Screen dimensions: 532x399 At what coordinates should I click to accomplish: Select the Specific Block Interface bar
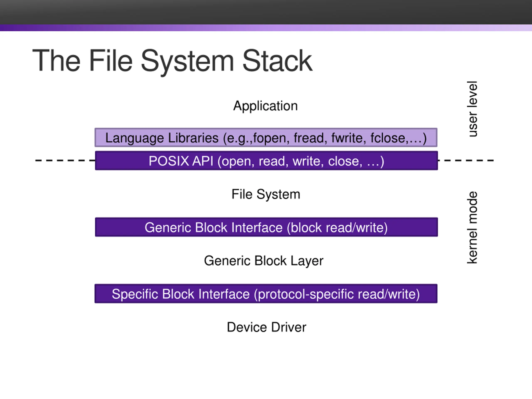pyautogui.click(x=266, y=293)
